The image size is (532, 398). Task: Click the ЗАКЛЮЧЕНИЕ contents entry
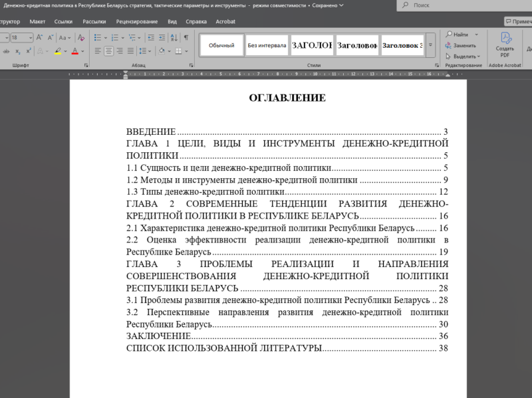tap(287, 336)
